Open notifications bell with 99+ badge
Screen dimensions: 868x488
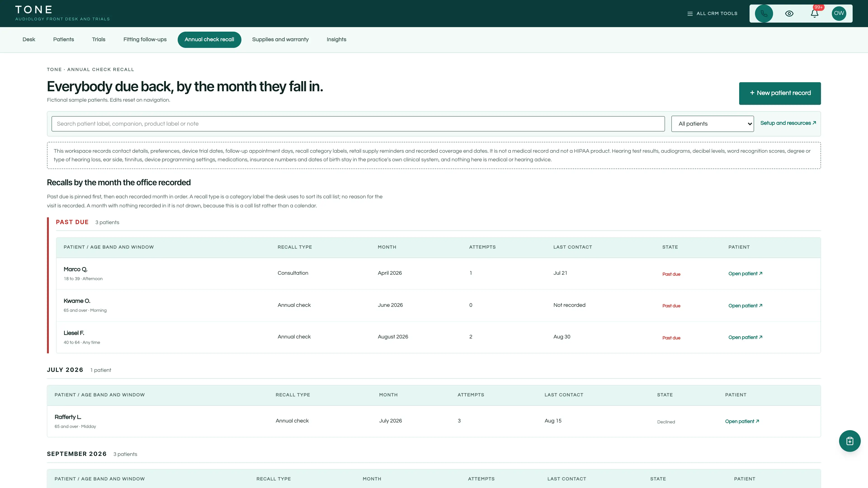click(814, 14)
